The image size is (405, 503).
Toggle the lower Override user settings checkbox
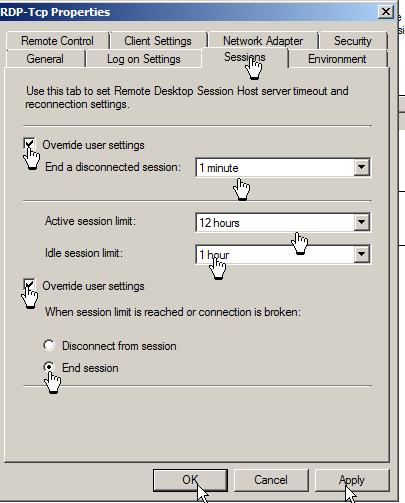29,285
